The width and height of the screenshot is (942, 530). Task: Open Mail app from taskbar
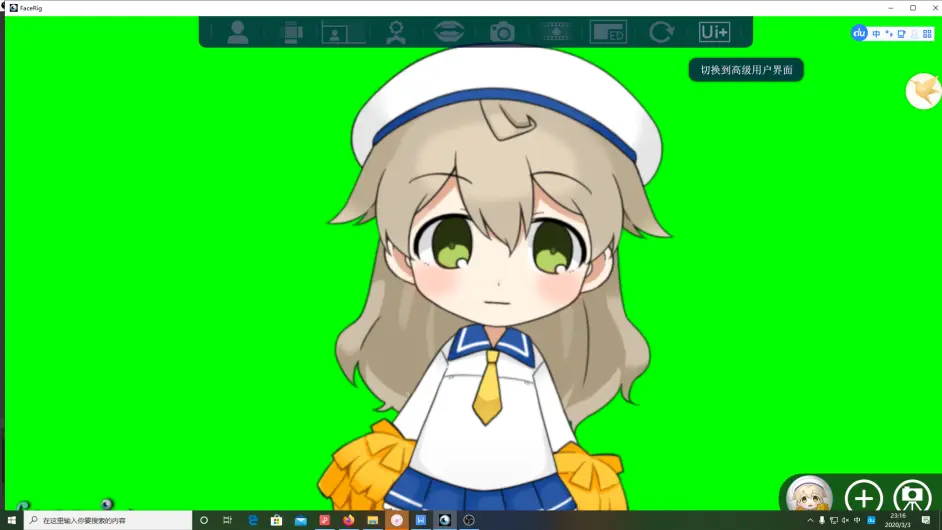[x=300, y=520]
